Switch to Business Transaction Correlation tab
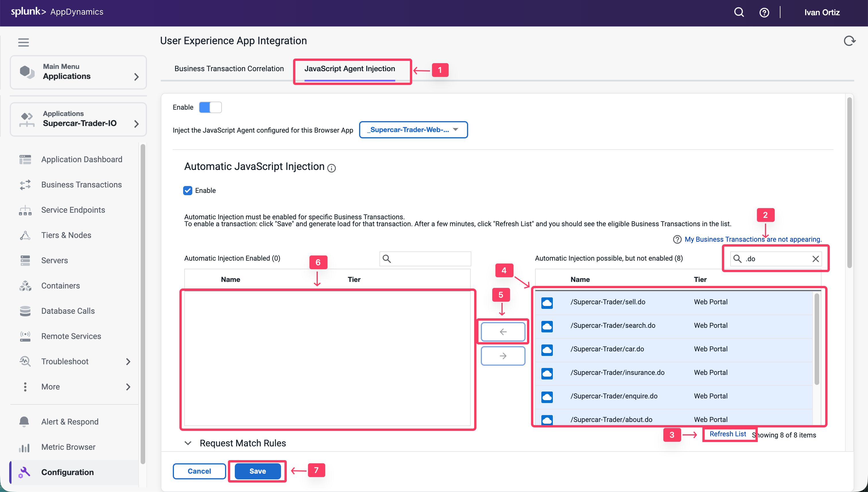The width and height of the screenshot is (868, 492). (x=229, y=69)
